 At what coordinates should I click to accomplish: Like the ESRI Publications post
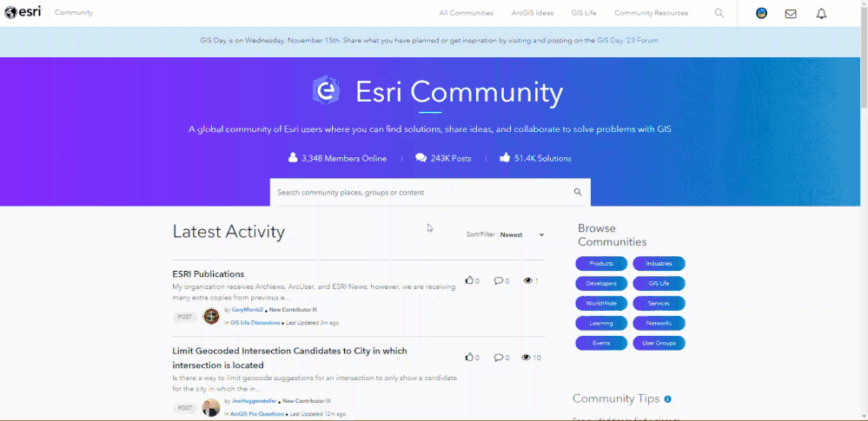click(x=469, y=280)
